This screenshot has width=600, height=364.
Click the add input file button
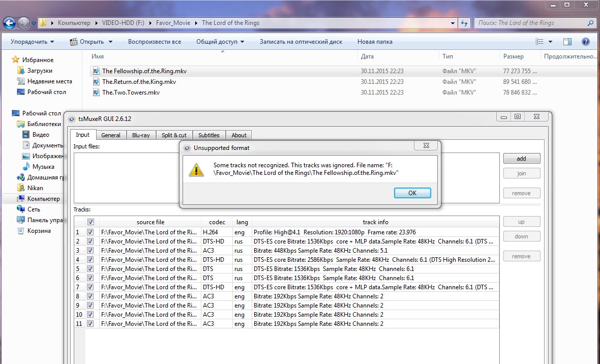coord(522,159)
